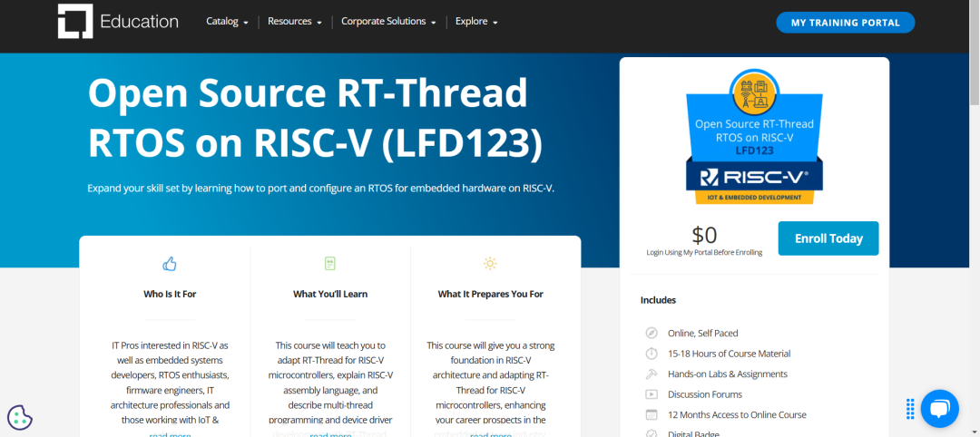Image resolution: width=980 pixels, height=437 pixels.
Task: Click the 'Includes' heading
Action: 658,300
